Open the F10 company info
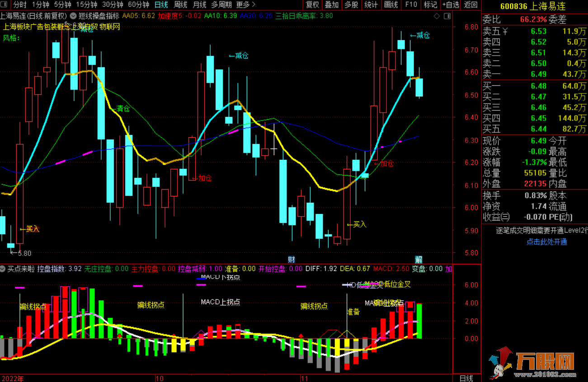Screen dimensions: 588x382 pyautogui.click(x=411, y=5)
